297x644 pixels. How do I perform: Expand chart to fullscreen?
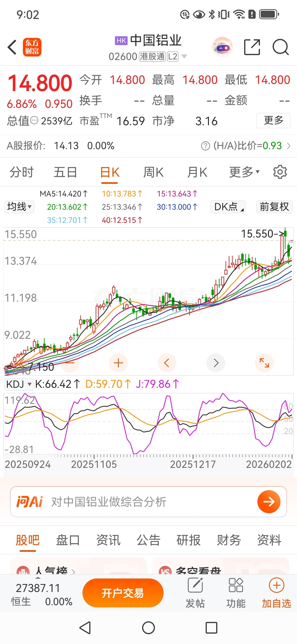(x=265, y=363)
